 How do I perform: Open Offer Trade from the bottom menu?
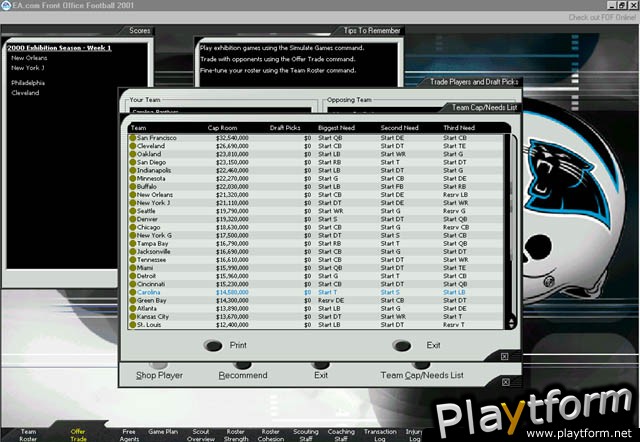[78, 435]
